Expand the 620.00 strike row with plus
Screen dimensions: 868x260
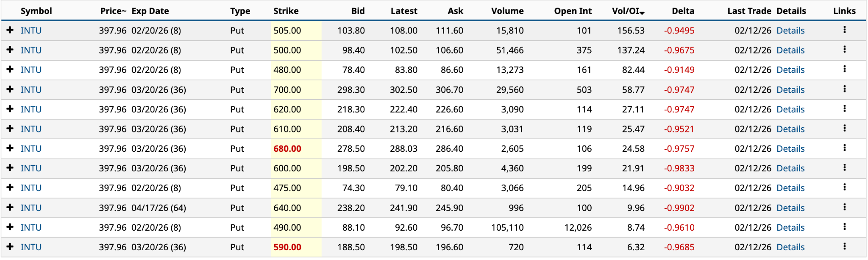(x=10, y=109)
